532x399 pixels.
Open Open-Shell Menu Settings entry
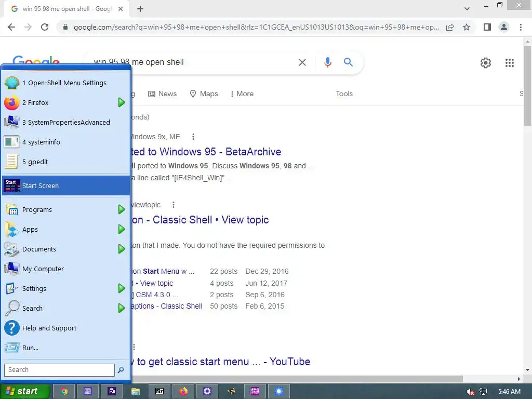pyautogui.click(x=66, y=83)
